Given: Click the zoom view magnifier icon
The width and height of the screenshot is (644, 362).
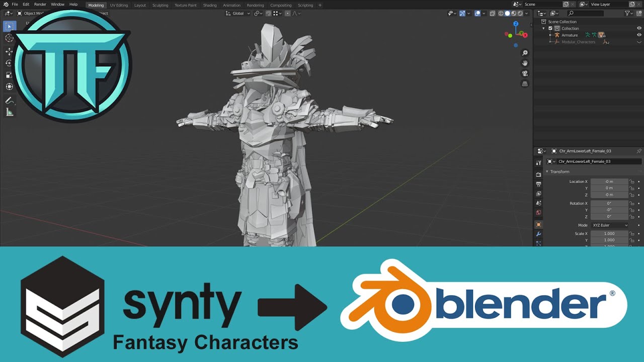Looking at the screenshot, I should pyautogui.click(x=525, y=53).
